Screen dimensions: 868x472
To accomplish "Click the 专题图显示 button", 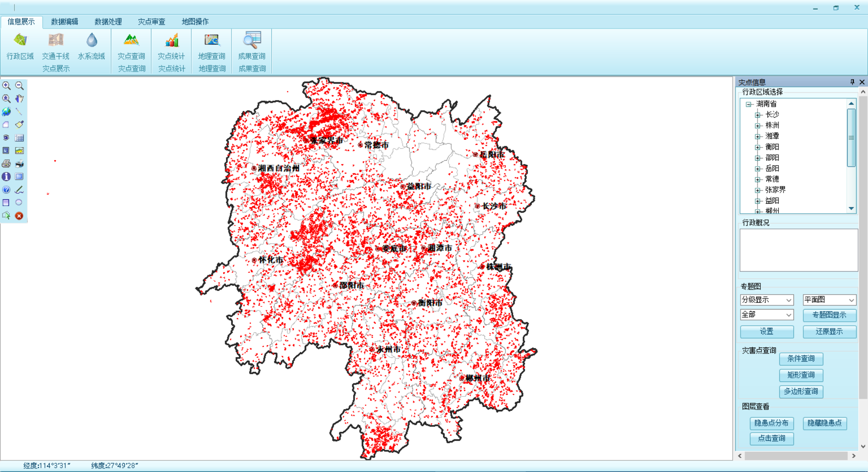I will 829,315.
